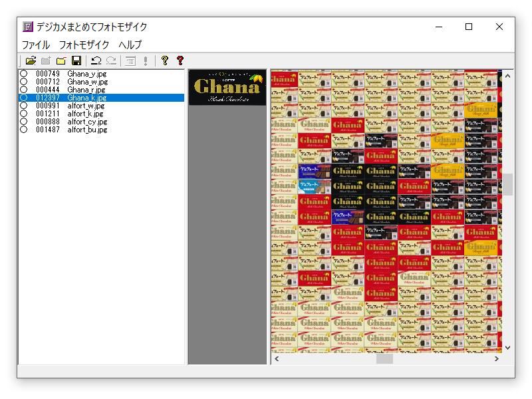Image resolution: width=532 pixels, height=399 pixels.
Task: Click the undo arrow icon
Action: [96, 61]
